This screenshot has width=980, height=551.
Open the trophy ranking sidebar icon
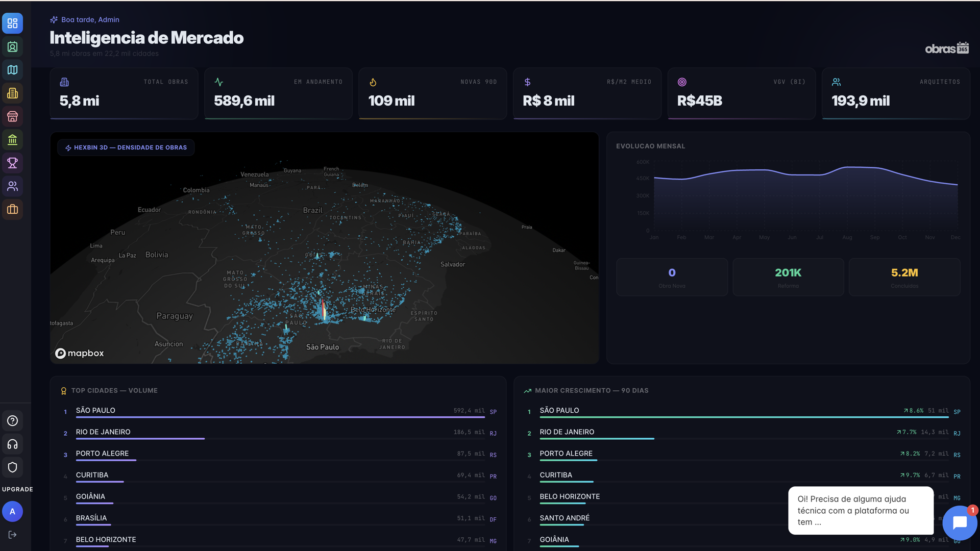(12, 163)
